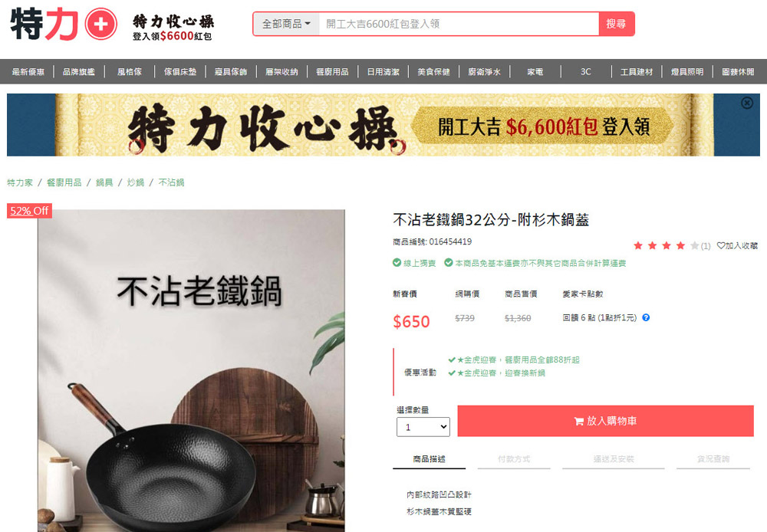This screenshot has width=767, height=532.
Task: Click the blue question mark beside 愛家卡點數
Action: tap(646, 317)
